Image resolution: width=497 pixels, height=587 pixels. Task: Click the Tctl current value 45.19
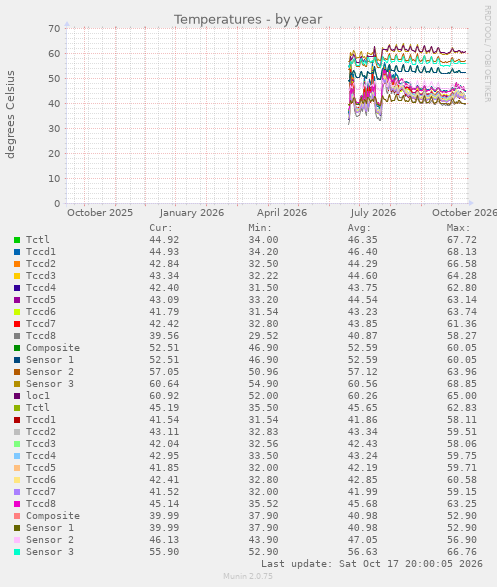tap(164, 408)
